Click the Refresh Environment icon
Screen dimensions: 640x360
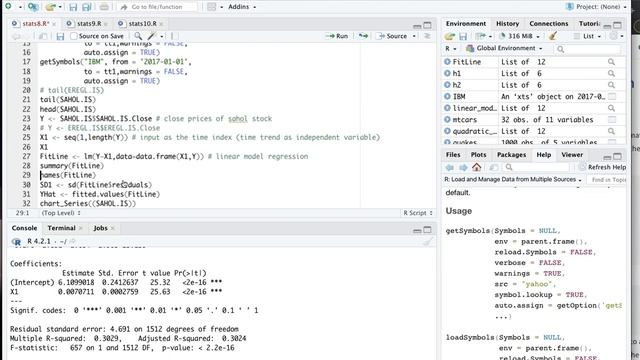(x=613, y=36)
